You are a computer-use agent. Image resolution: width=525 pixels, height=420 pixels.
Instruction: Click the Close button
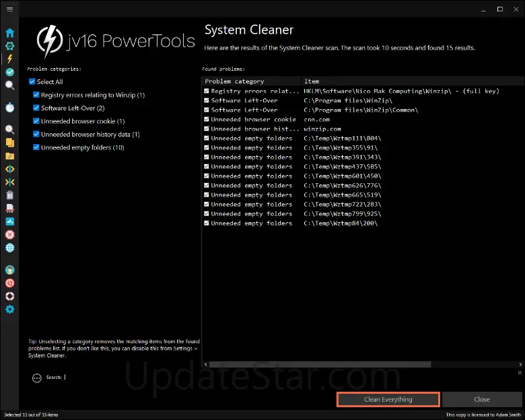482,399
